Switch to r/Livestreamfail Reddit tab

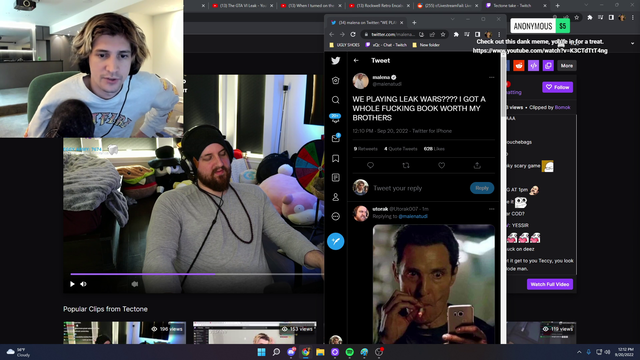(x=447, y=6)
